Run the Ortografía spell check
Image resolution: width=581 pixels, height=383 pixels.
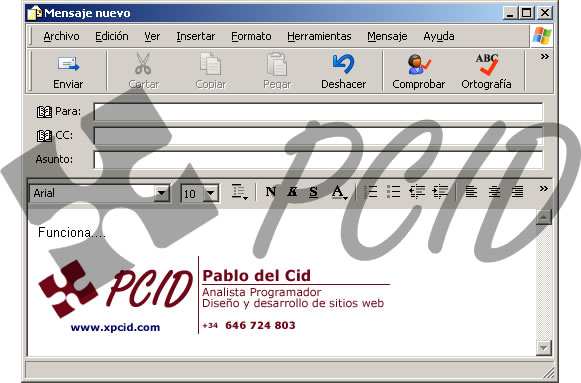pos(486,72)
